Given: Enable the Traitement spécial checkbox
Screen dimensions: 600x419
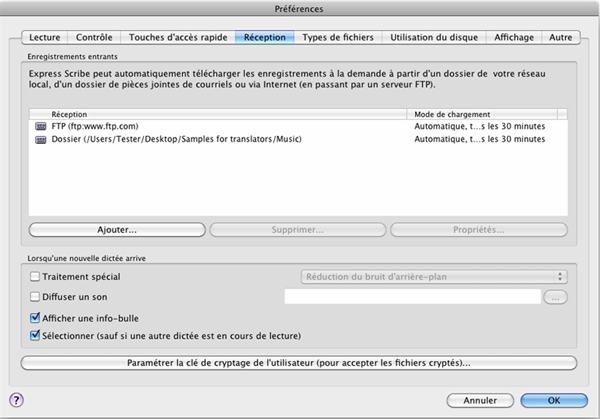Looking at the screenshot, I should [x=36, y=276].
